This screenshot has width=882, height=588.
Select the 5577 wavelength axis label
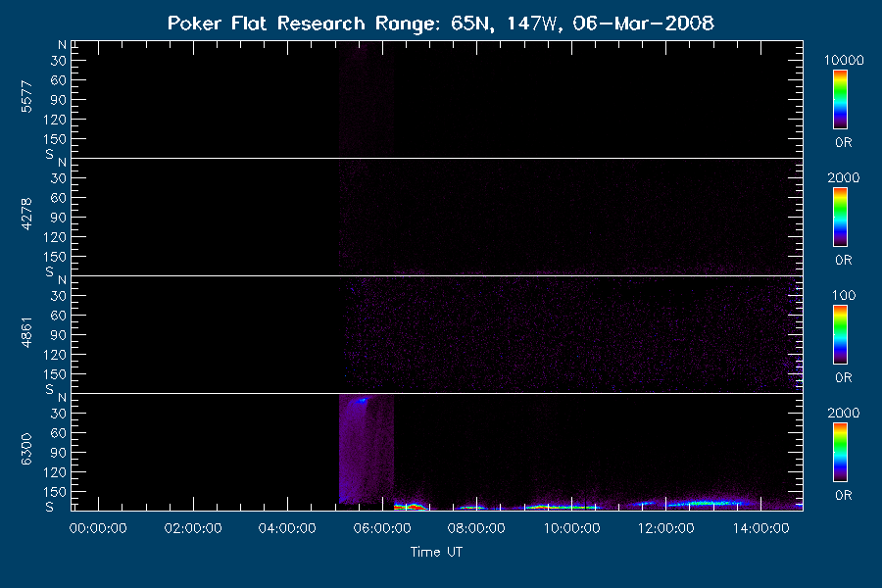click(x=26, y=97)
